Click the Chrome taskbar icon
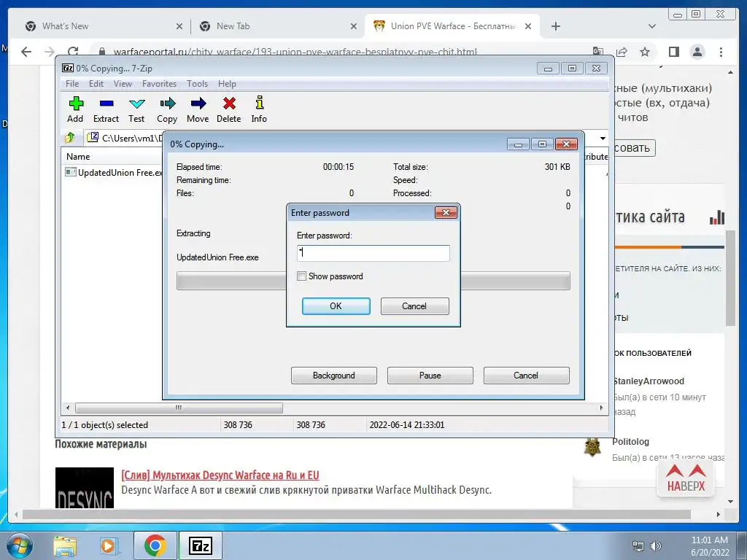This screenshot has height=560, width=747. pos(155,546)
